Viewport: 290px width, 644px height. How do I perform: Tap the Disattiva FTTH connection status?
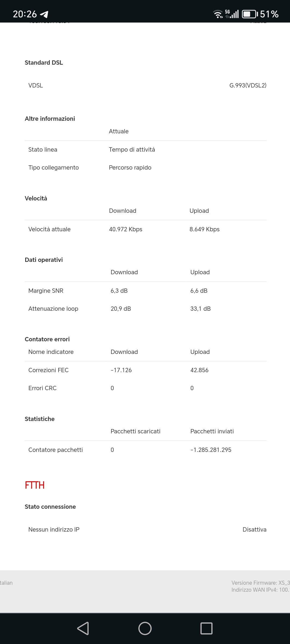[254, 529]
